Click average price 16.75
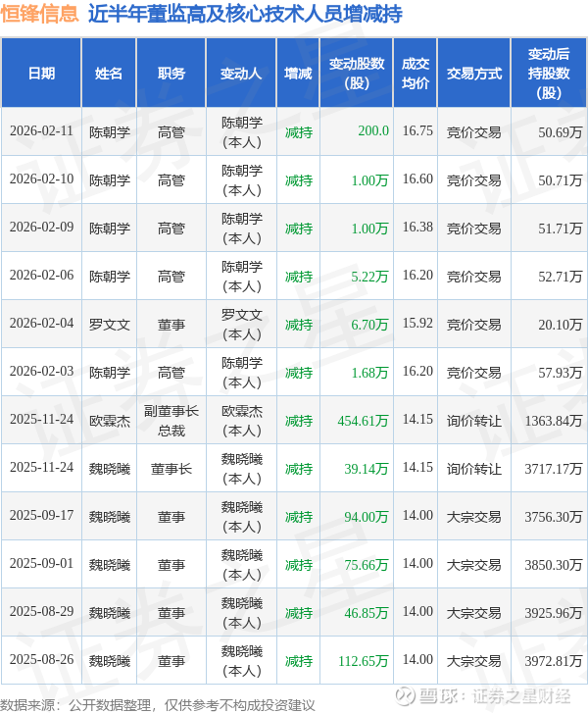Viewport: 588px width, 714px height. (x=417, y=131)
